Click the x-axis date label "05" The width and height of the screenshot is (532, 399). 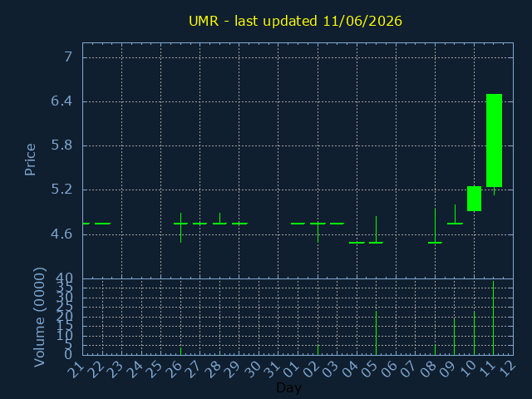tap(369, 369)
